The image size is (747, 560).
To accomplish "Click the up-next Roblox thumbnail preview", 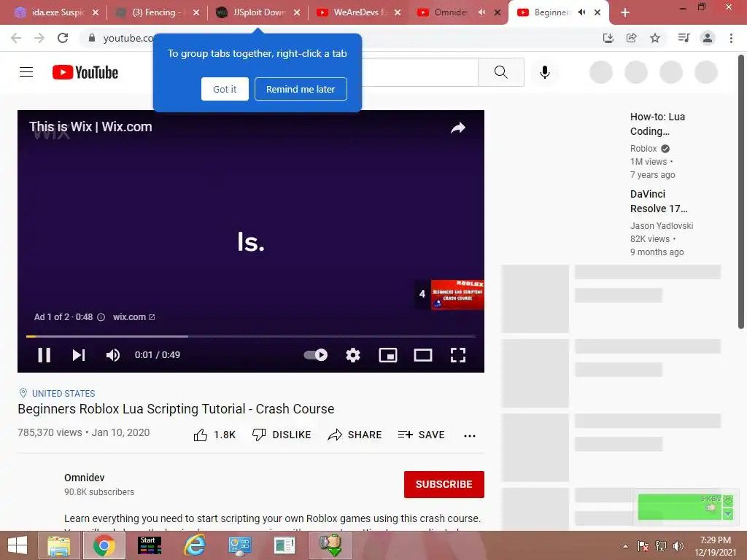I will point(457,295).
